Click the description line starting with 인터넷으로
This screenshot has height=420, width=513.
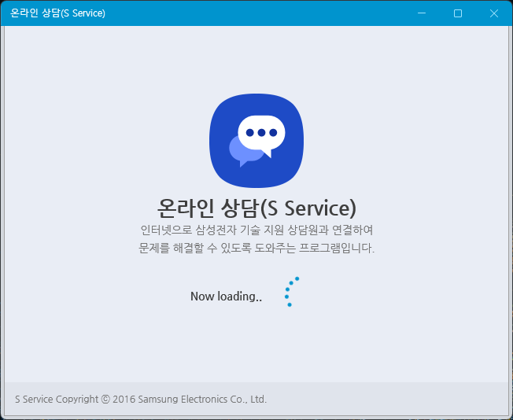(x=256, y=230)
